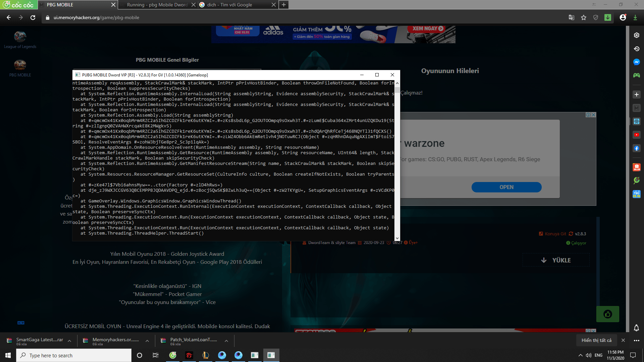This screenshot has width=644, height=362.
Task: Click the notification bell in sidebar
Action: [x=636, y=327]
